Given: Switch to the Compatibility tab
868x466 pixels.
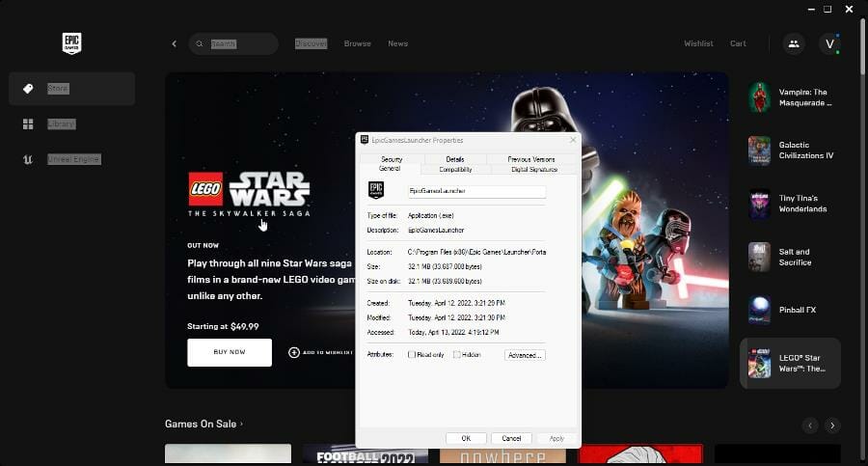Looking at the screenshot, I should point(455,170).
